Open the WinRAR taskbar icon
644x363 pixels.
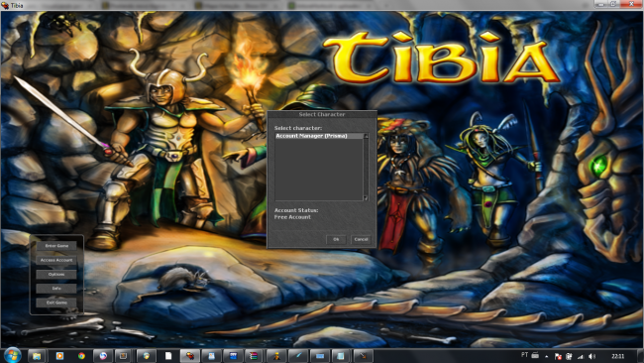click(x=253, y=356)
